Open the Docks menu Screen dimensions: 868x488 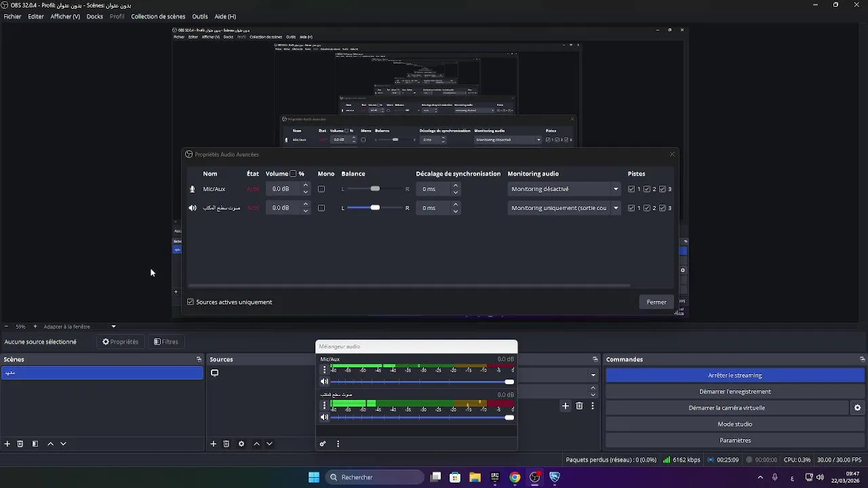click(95, 16)
